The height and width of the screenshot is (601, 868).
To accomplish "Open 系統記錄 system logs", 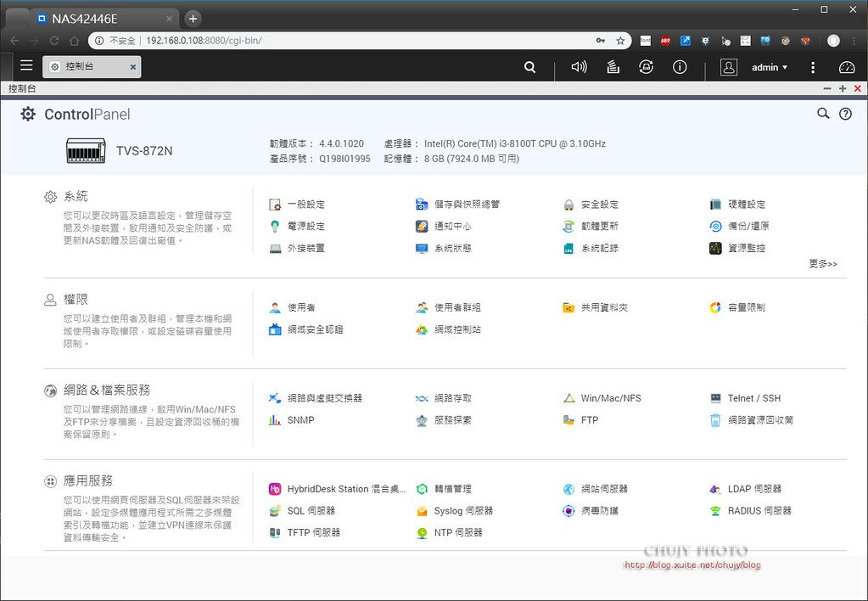I will tap(591, 248).
